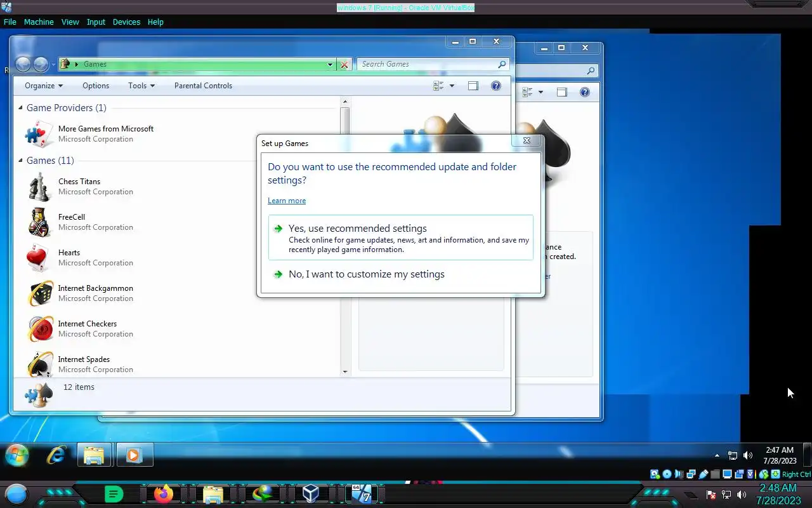Expand view dropdown arrow in background window
812x508 pixels.
tap(540, 92)
